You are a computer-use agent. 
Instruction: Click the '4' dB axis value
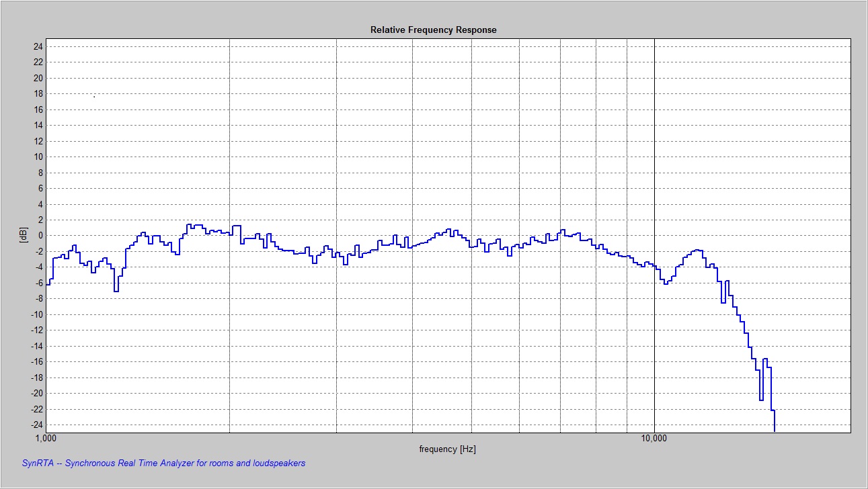click(x=41, y=204)
